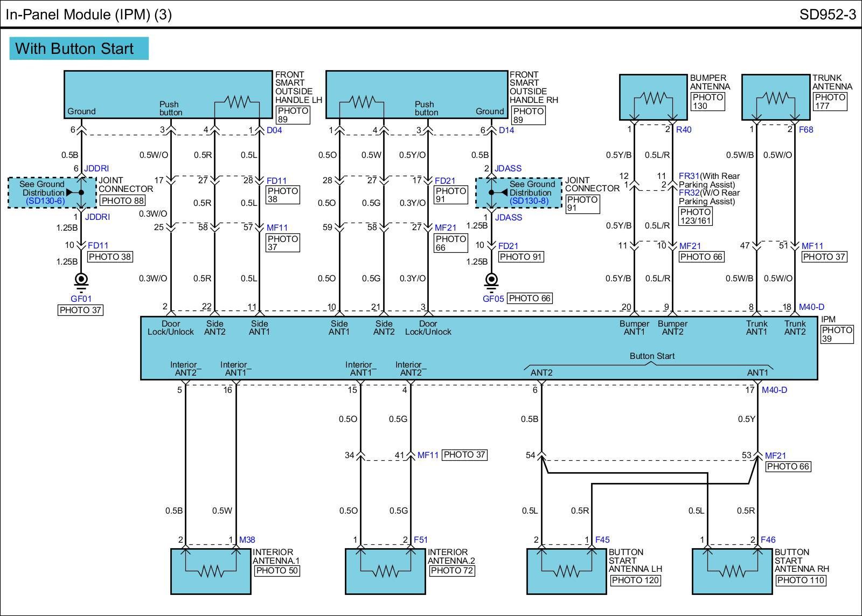Image resolution: width=862 pixels, height=616 pixels.
Task: Click the Interior Antenna.1 coil symbol
Action: 211,571
